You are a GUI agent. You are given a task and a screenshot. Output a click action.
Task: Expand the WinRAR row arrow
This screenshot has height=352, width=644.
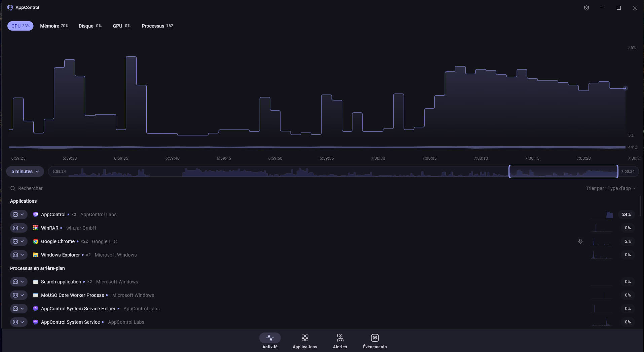pyautogui.click(x=61, y=228)
